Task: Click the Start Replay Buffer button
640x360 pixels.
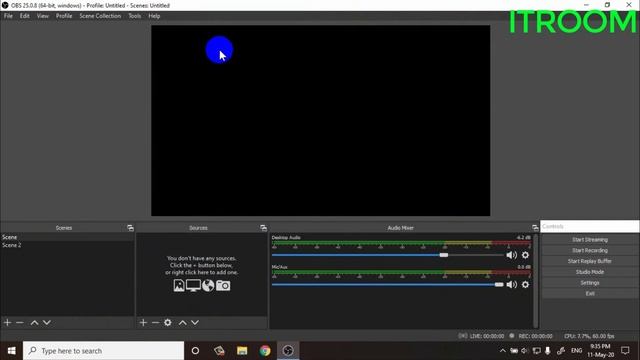Action: (x=590, y=261)
